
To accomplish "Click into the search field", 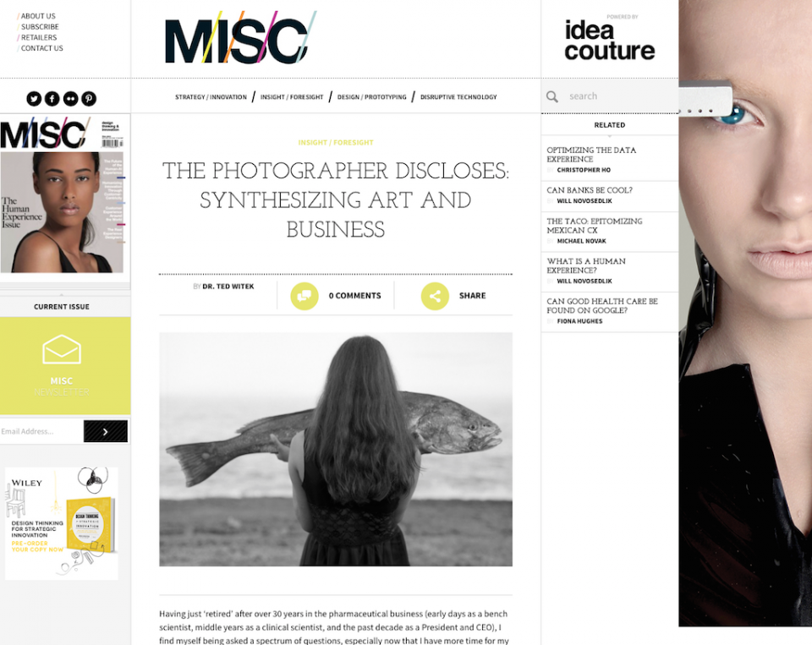I will click(622, 96).
